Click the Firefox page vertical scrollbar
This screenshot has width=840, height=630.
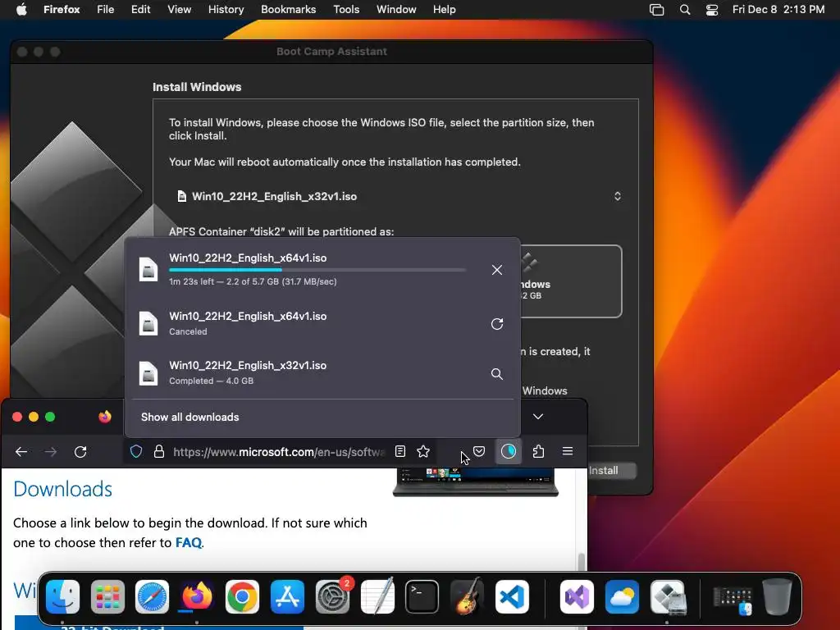click(x=582, y=563)
